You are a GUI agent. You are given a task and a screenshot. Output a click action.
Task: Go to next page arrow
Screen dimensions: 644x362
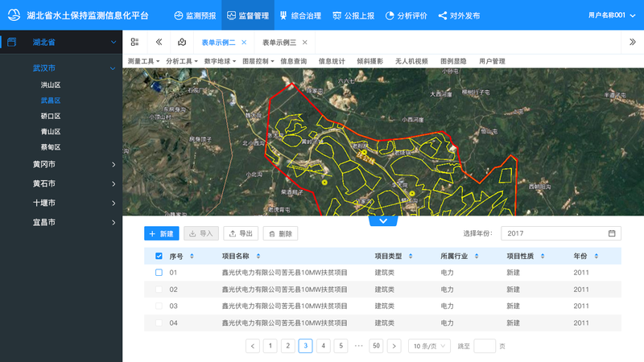pos(394,346)
